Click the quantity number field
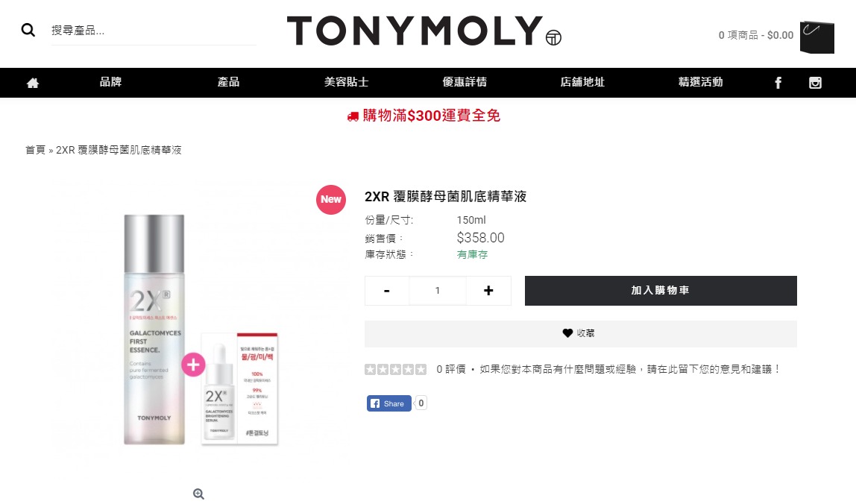 437,291
